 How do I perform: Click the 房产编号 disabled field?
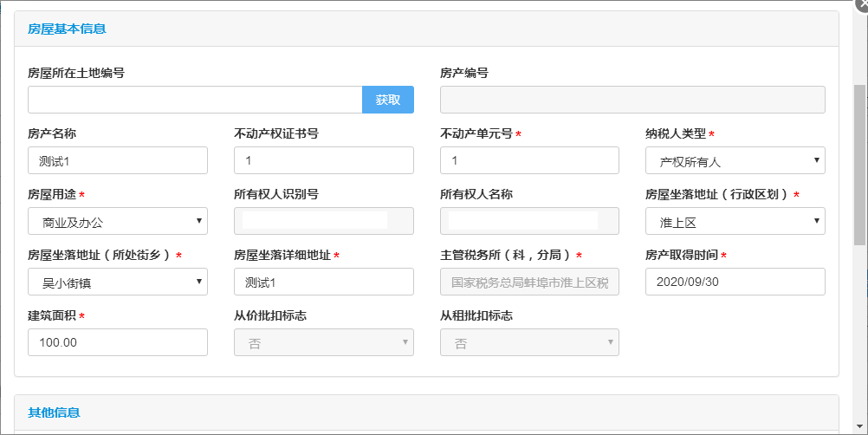[632, 100]
